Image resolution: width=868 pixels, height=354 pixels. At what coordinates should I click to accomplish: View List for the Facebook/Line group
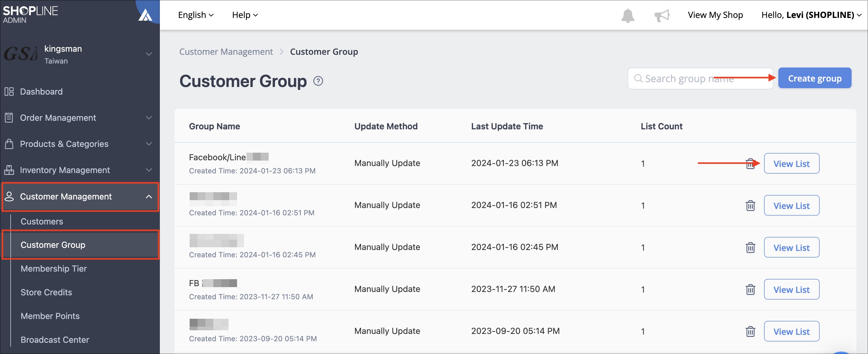[x=791, y=164]
